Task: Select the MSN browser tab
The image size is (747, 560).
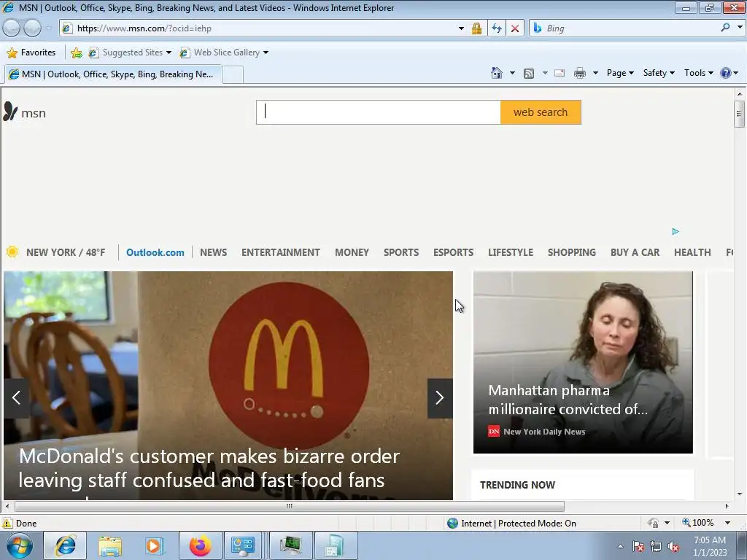Action: click(x=112, y=74)
